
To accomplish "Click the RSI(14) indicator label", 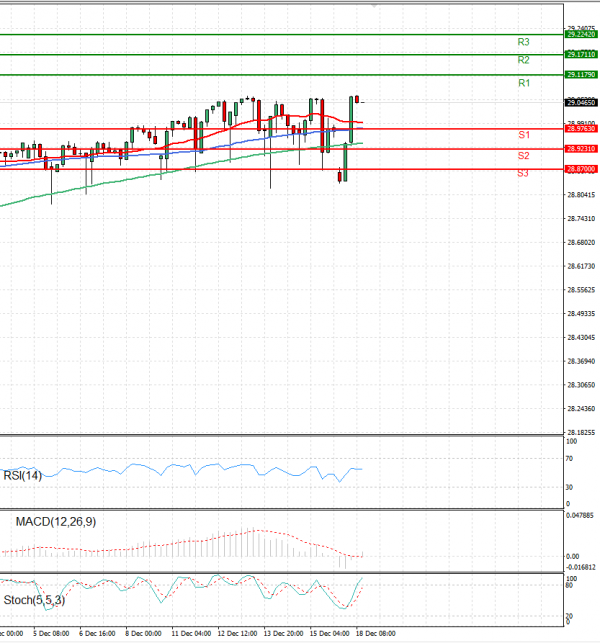I will [23, 476].
